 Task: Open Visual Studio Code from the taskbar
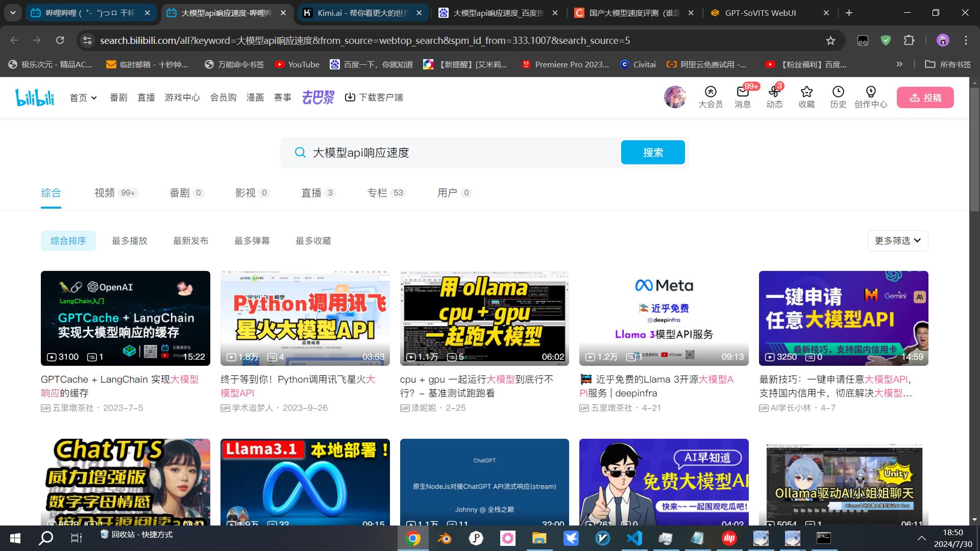coord(634,538)
